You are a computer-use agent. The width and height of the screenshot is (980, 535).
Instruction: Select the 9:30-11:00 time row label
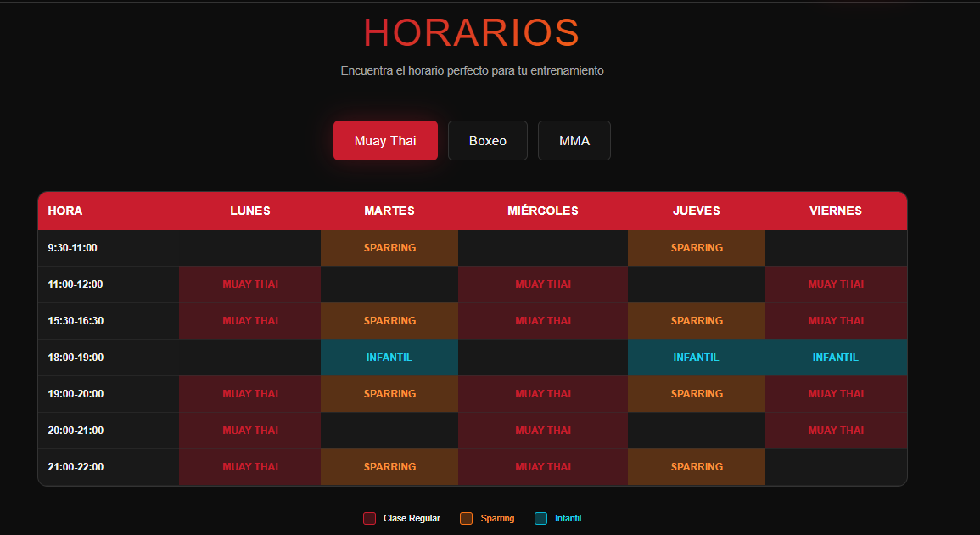click(x=72, y=248)
